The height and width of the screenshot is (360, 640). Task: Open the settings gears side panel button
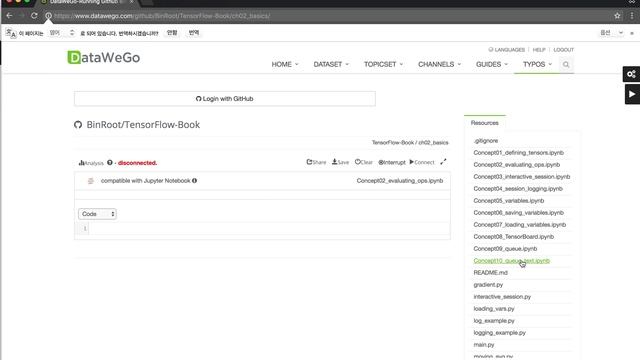coord(631,74)
